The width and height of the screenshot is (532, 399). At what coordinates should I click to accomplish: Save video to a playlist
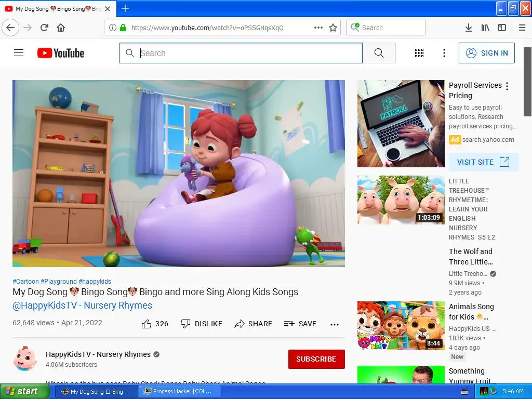[300, 324]
